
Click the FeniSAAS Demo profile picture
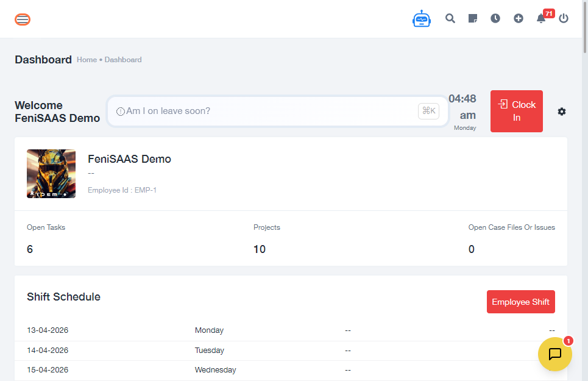point(51,174)
